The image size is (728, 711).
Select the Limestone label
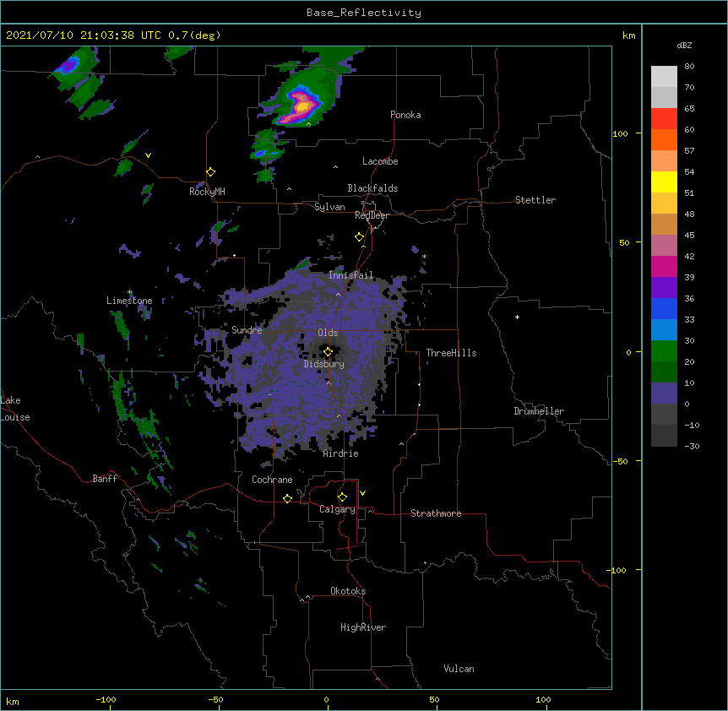pyautogui.click(x=129, y=301)
